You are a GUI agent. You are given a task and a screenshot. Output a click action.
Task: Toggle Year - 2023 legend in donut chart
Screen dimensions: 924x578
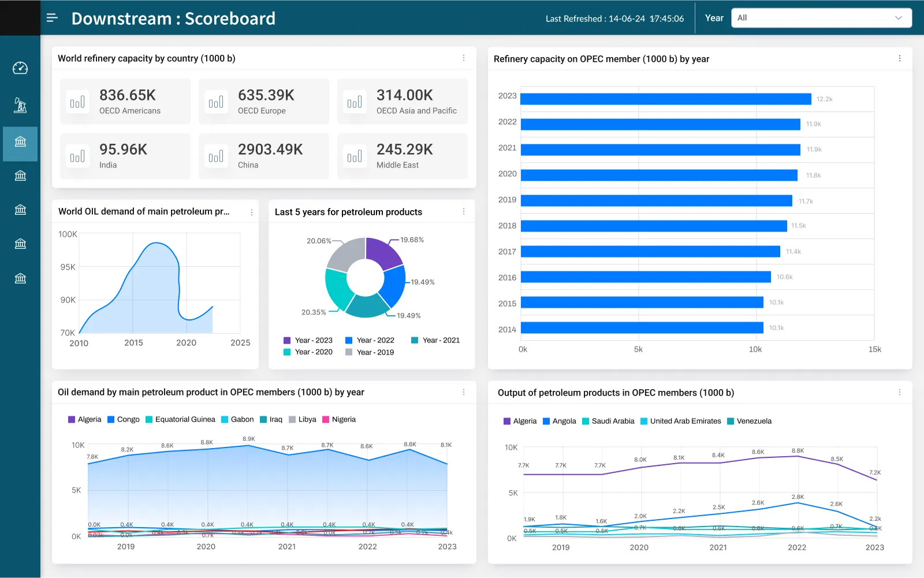click(x=308, y=340)
